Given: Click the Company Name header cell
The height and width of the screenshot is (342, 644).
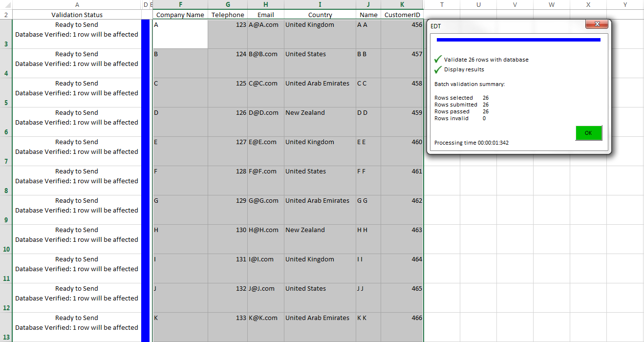Looking at the screenshot, I should coord(180,15).
